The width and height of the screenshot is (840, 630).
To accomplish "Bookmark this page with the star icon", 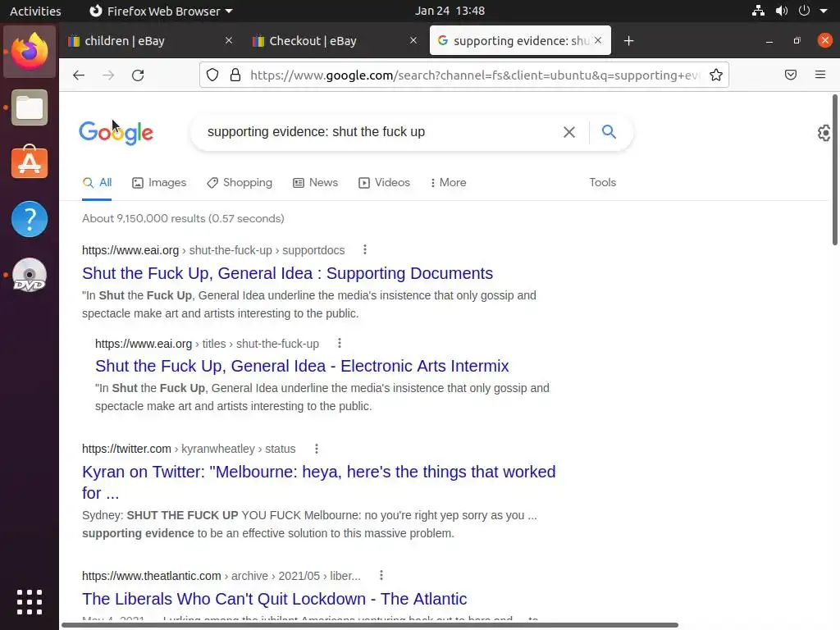I will point(715,75).
